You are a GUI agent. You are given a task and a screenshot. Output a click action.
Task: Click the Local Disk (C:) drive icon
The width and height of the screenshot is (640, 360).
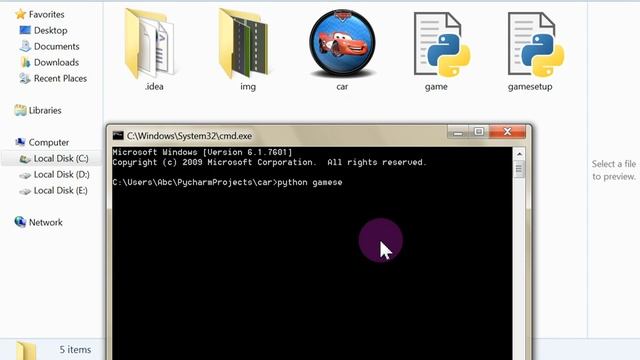[25, 159]
